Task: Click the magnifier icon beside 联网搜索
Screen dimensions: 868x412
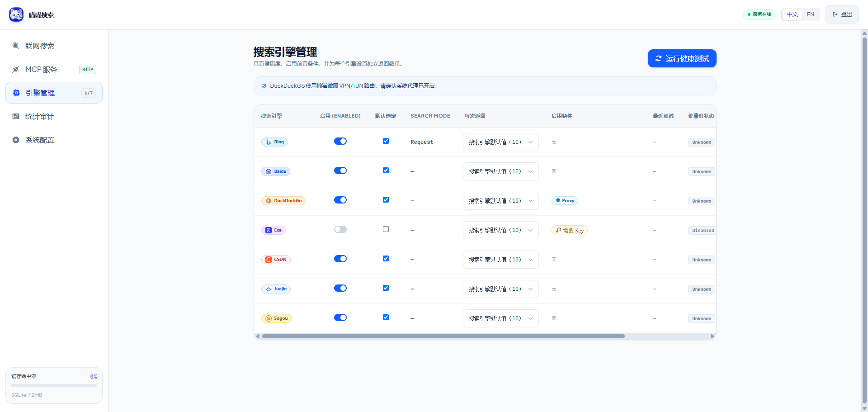Action: 16,46
